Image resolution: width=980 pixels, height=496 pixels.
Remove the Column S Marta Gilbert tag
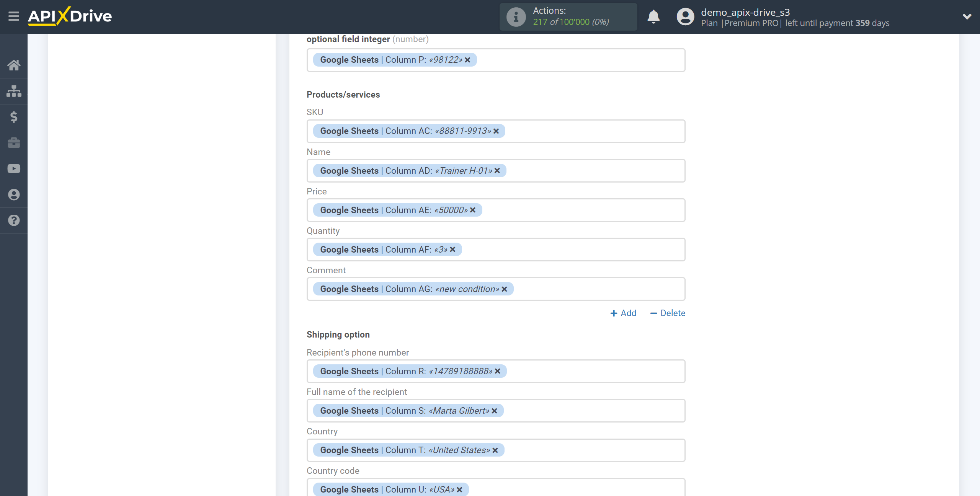[x=494, y=411]
